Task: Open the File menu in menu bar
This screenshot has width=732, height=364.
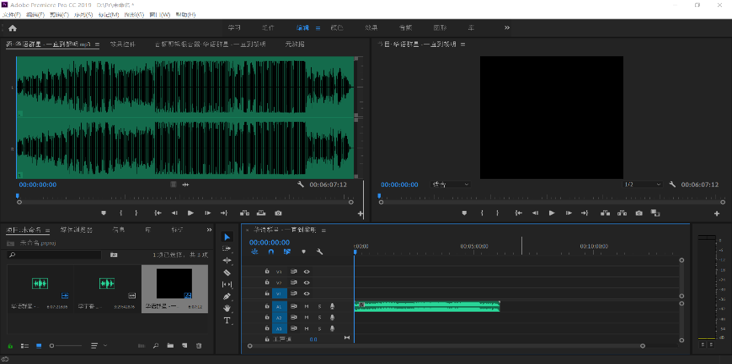Action: coord(11,15)
